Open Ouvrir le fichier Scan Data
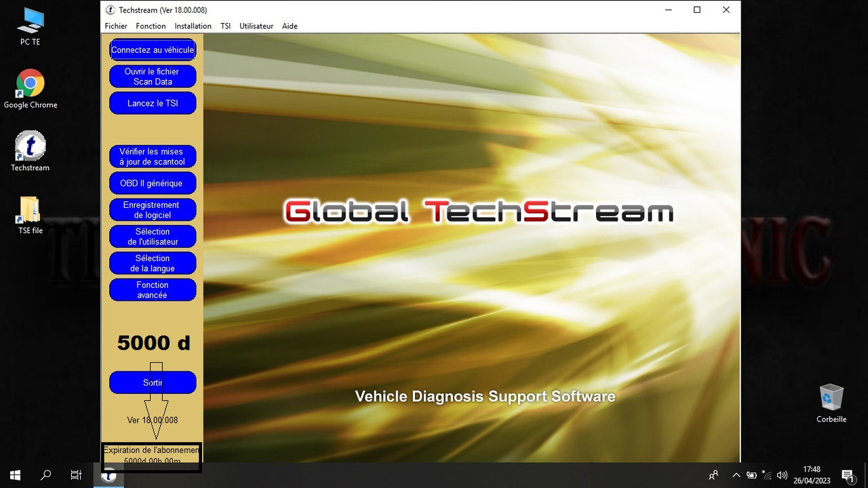 [x=153, y=77]
